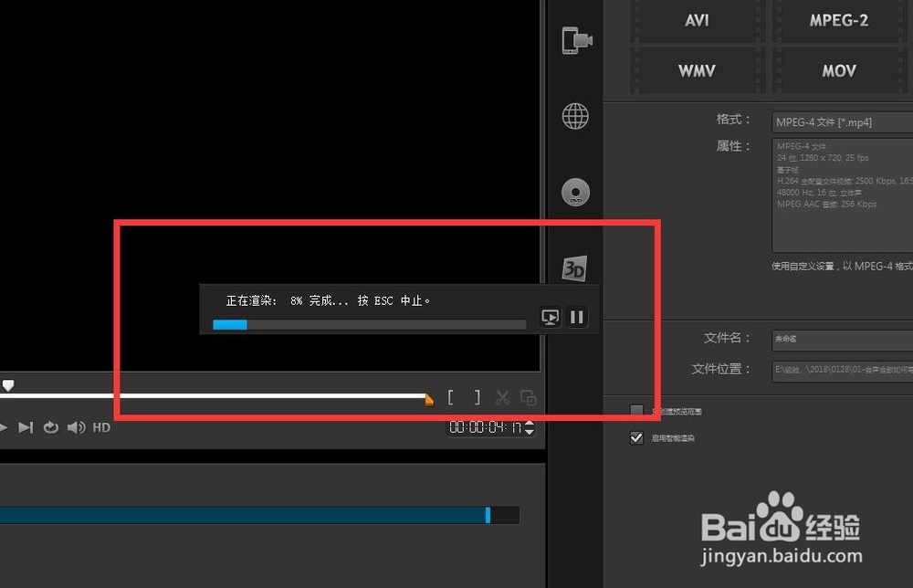Choose the AVI output format
The width and height of the screenshot is (913, 588).
[x=697, y=20]
